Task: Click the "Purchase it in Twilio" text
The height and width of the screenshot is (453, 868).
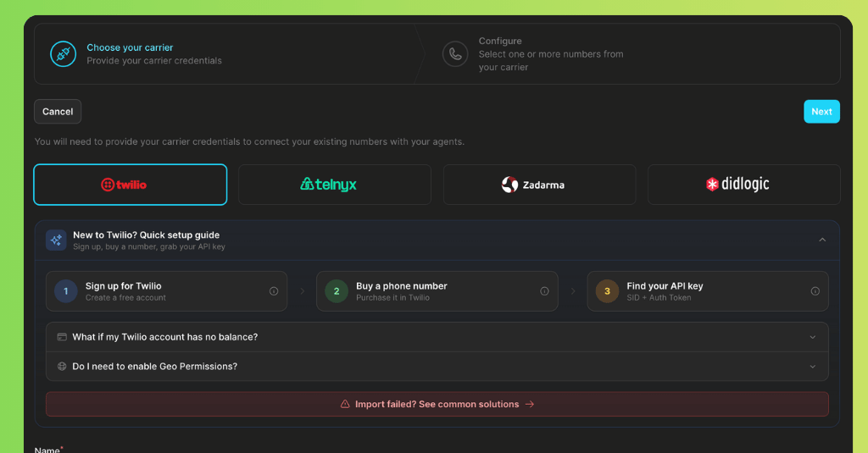Action: 392,297
